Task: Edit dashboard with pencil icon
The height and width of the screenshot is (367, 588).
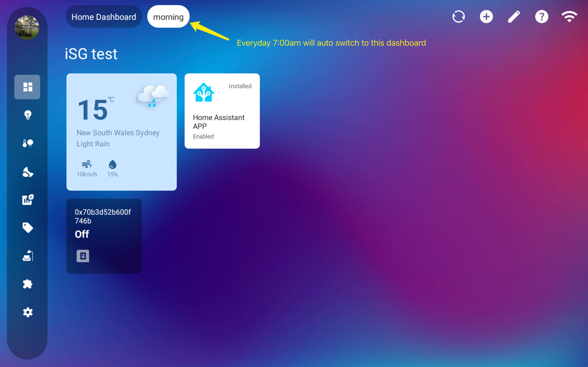Action: [514, 17]
